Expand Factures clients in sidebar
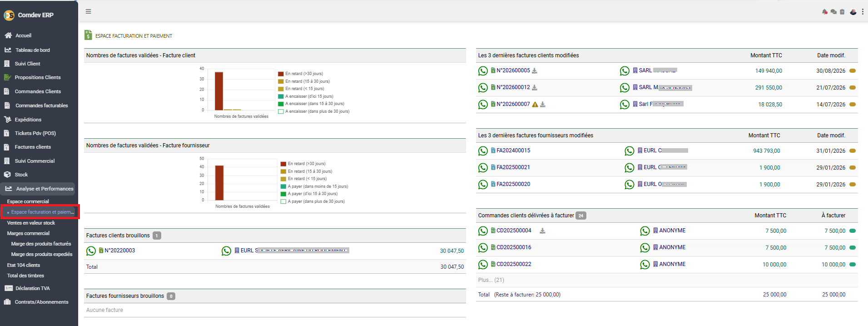868x326 pixels. coord(33,147)
